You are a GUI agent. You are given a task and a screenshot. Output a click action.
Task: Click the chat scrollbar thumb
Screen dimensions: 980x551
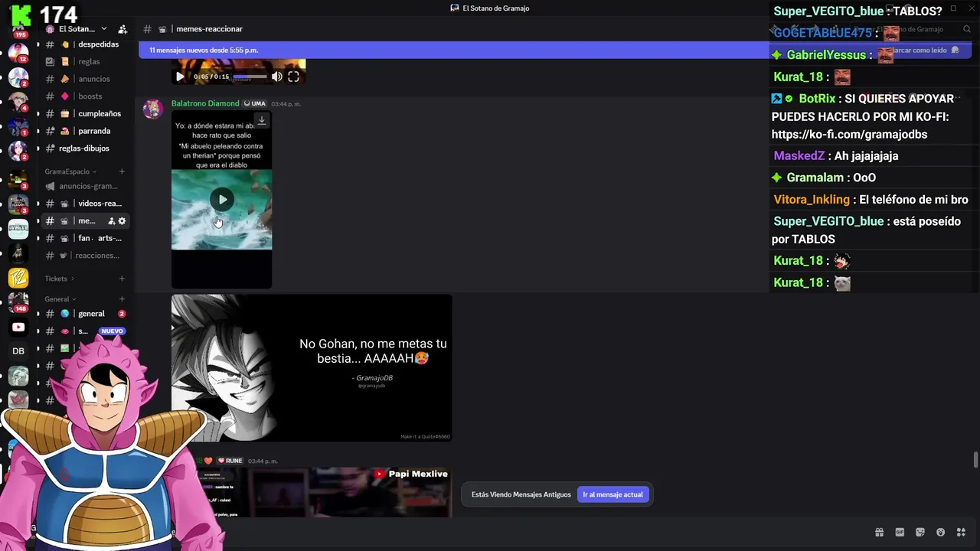click(975, 459)
